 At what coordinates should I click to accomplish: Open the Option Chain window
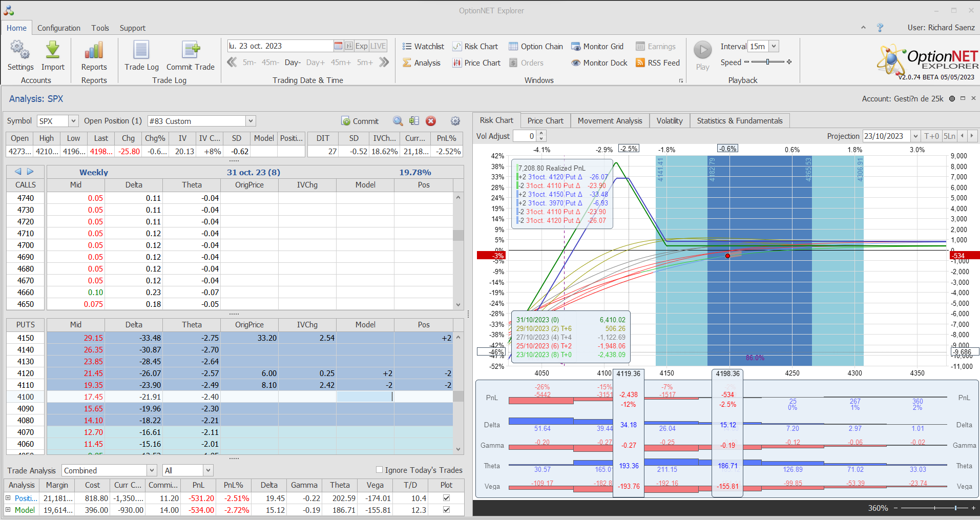[x=535, y=47]
